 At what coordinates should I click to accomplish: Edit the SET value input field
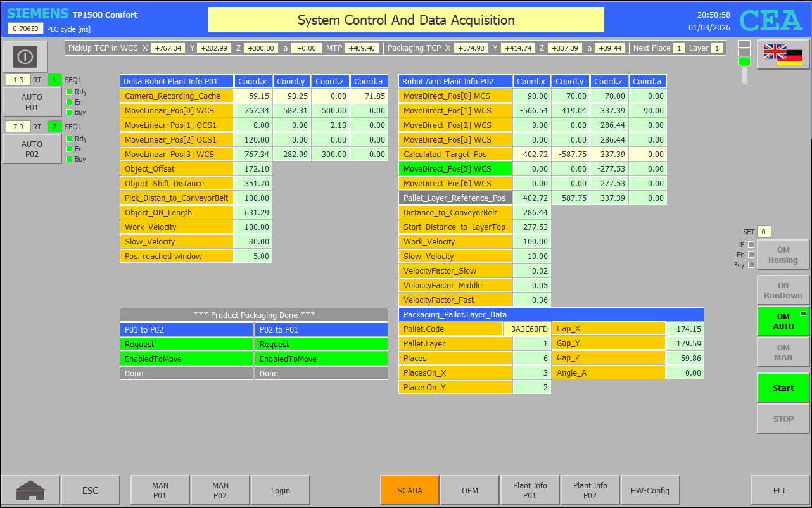pyautogui.click(x=764, y=232)
